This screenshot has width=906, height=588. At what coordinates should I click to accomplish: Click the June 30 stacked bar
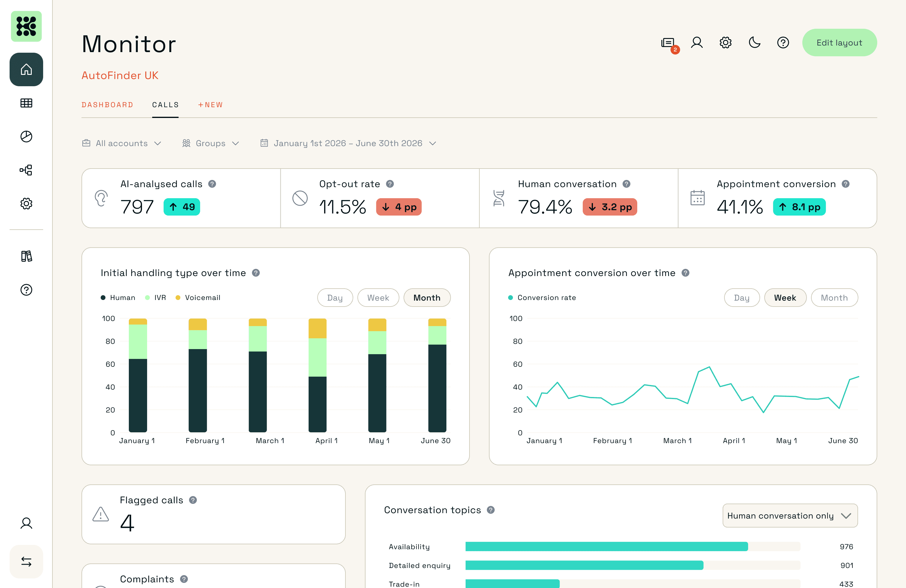437,375
